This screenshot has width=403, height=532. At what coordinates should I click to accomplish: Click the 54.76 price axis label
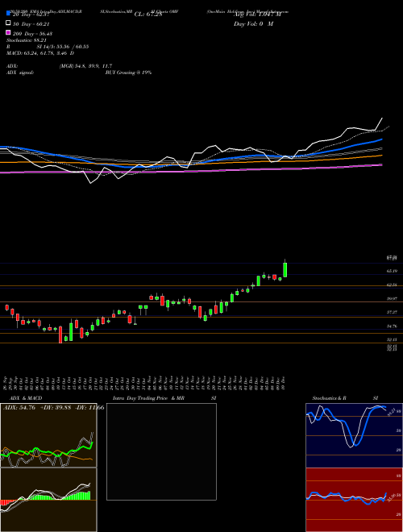(393, 326)
